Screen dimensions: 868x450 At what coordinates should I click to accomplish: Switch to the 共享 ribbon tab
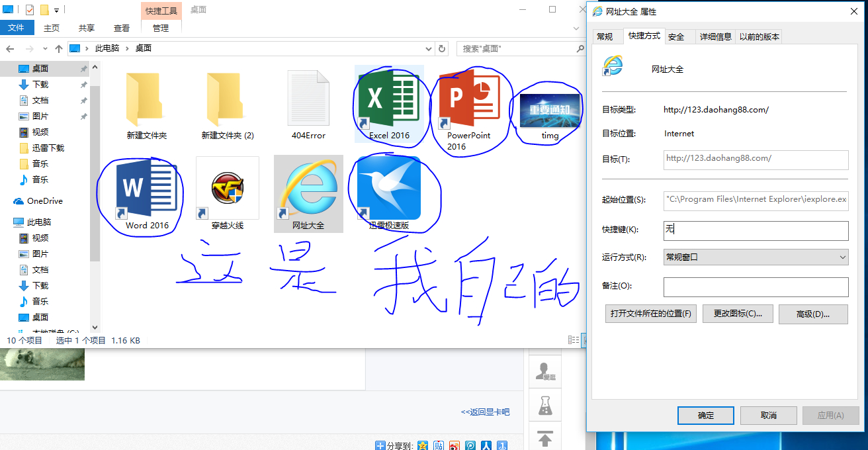point(87,28)
